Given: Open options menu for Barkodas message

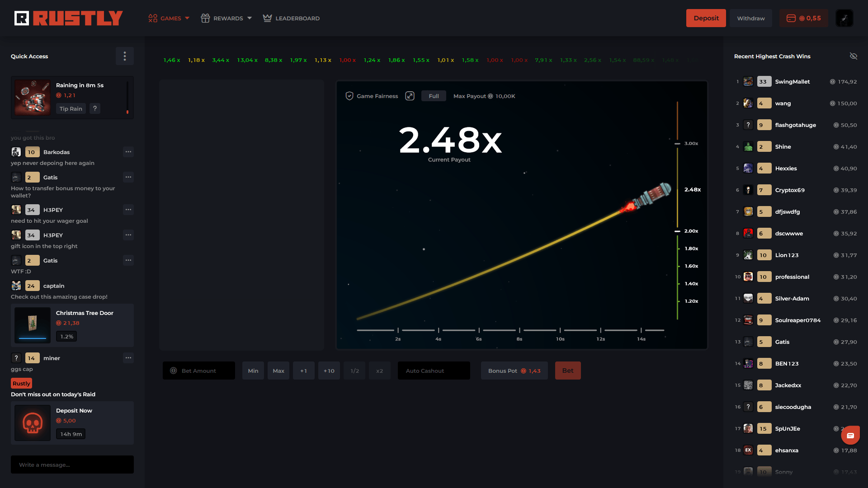Looking at the screenshot, I should [x=128, y=152].
